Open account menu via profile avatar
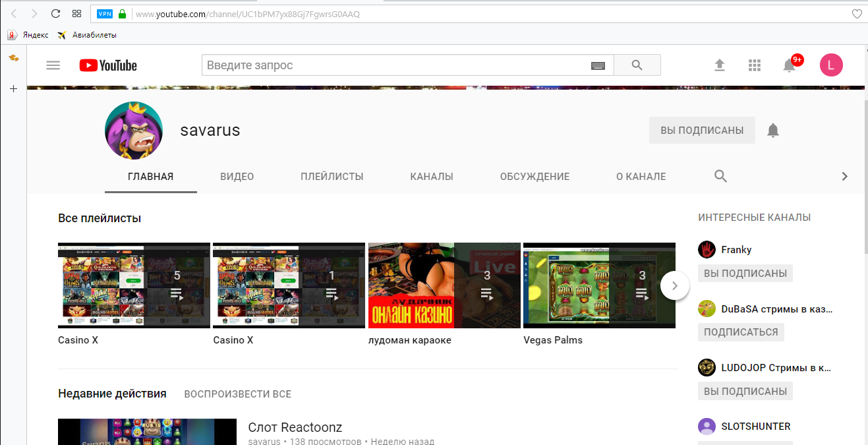The width and height of the screenshot is (868, 445). click(831, 65)
